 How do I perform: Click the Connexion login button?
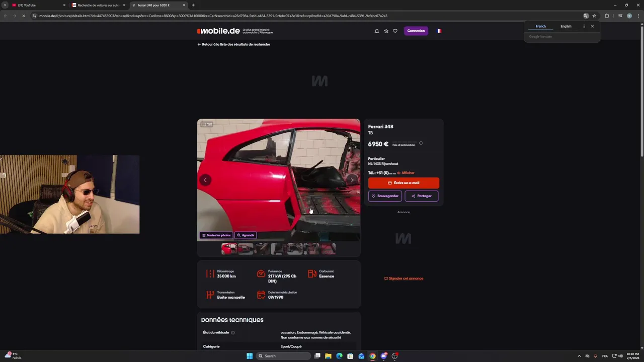click(416, 31)
